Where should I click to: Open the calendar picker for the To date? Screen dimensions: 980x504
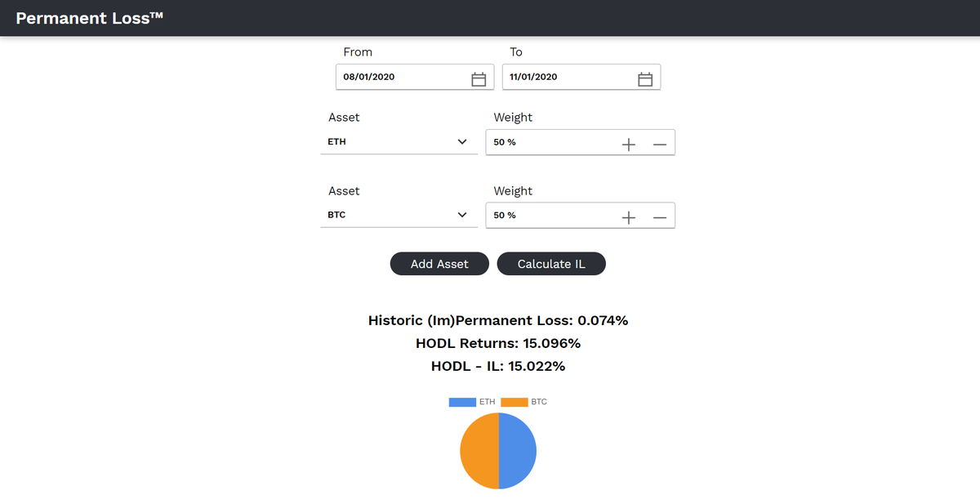point(645,77)
